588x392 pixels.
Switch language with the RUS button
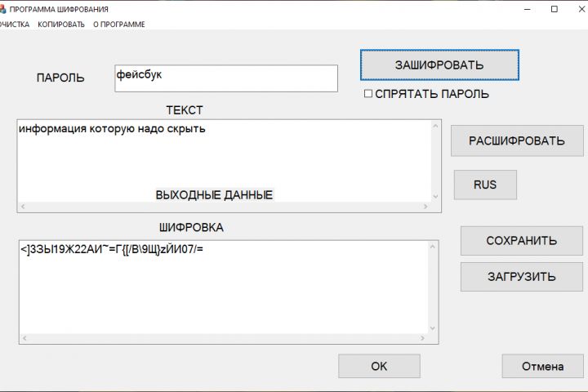pyautogui.click(x=485, y=185)
